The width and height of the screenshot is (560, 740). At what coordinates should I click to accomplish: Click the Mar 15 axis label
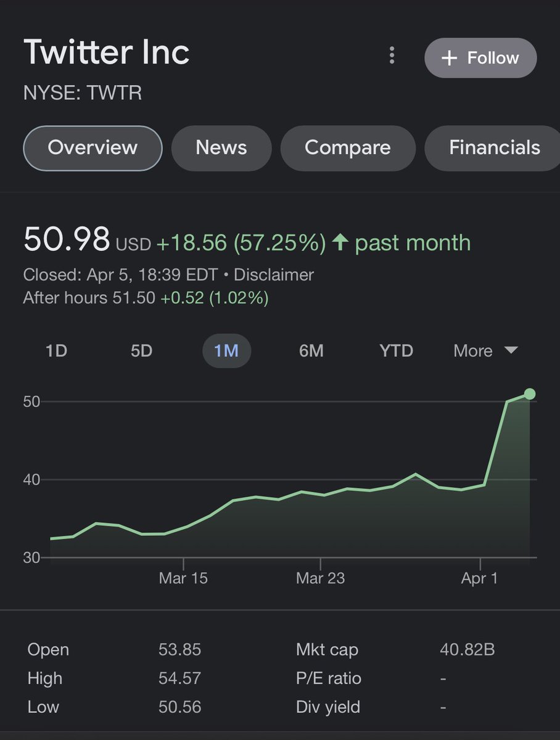[183, 578]
